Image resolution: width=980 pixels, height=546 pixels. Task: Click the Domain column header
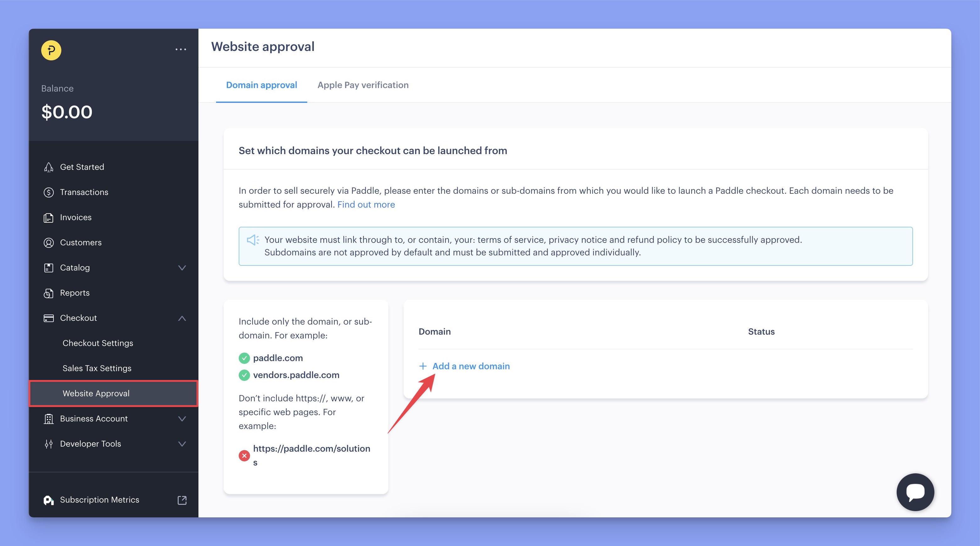[434, 331]
